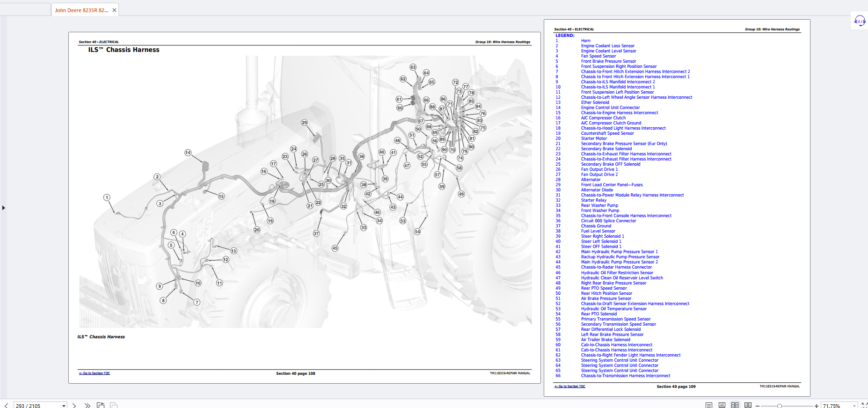This screenshot has width=868, height=408.
Task: Click the zoom slider handle
Action: pos(780,406)
